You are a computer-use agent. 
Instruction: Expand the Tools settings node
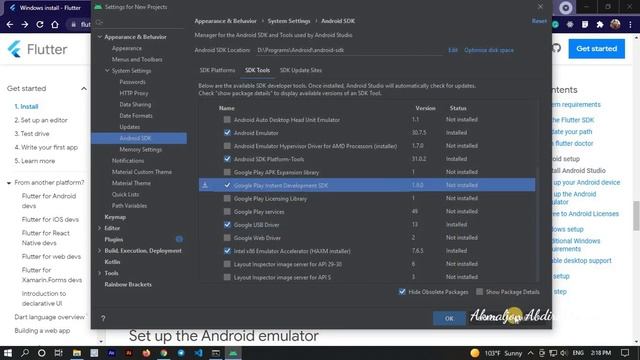click(99, 273)
